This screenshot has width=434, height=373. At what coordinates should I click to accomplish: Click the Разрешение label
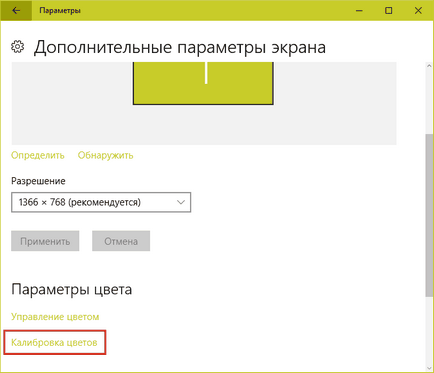click(38, 181)
